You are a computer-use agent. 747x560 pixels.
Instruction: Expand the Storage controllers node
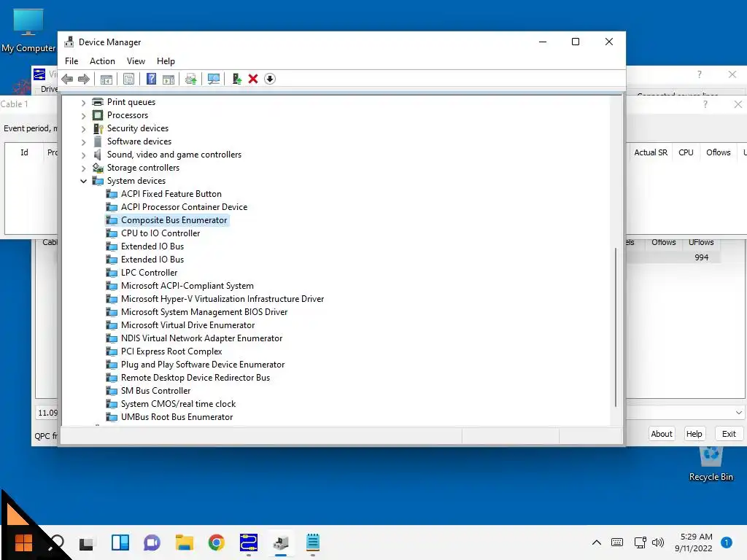(x=83, y=168)
